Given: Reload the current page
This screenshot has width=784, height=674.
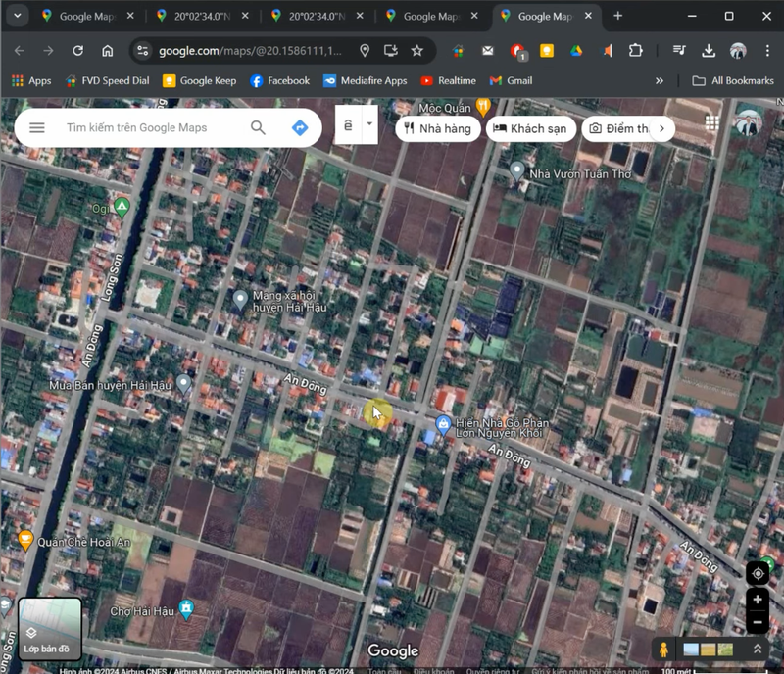Looking at the screenshot, I should (77, 51).
